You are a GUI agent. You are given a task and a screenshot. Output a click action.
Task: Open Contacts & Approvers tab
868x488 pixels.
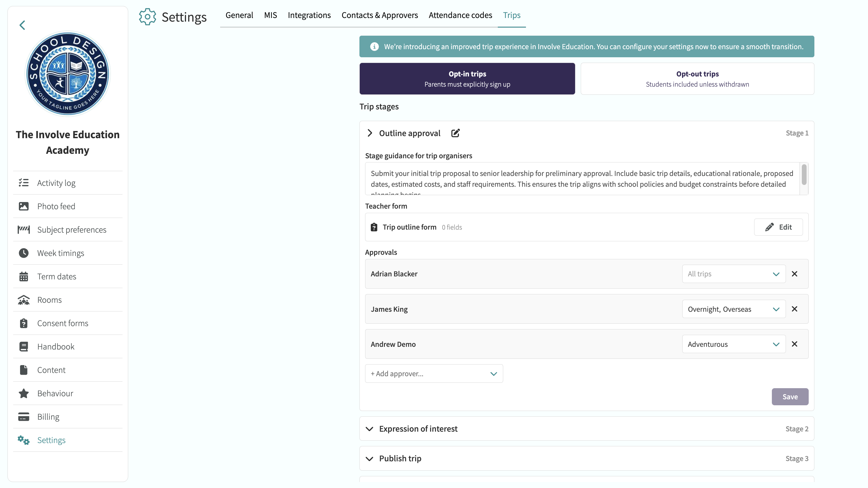pyautogui.click(x=380, y=15)
